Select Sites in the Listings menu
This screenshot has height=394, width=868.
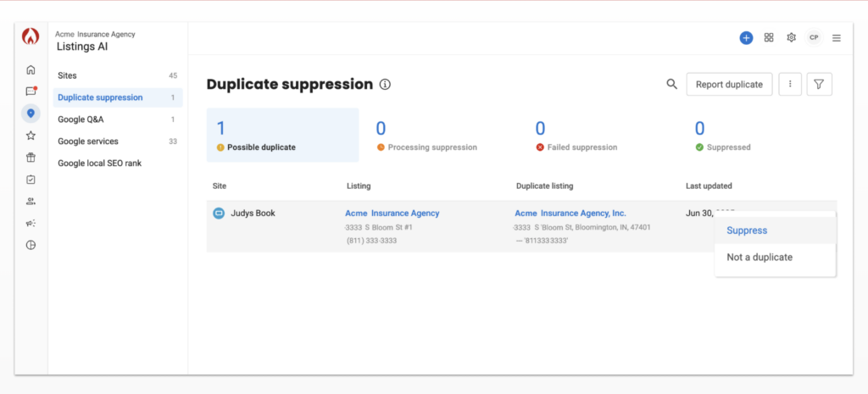[117, 75]
